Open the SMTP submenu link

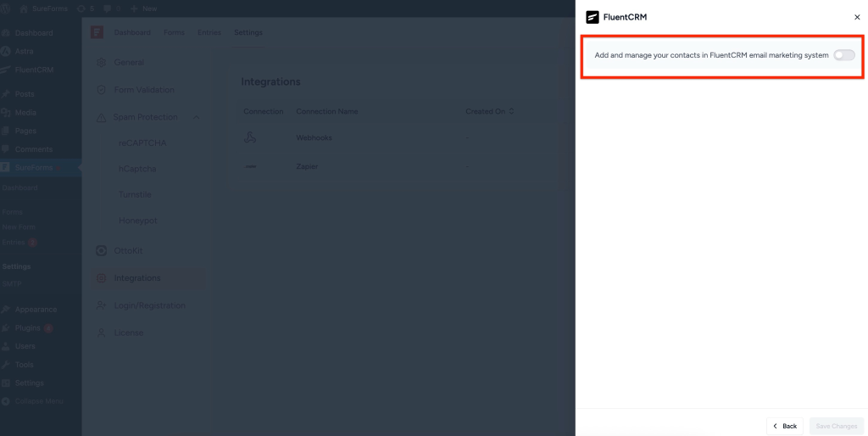[11, 283]
